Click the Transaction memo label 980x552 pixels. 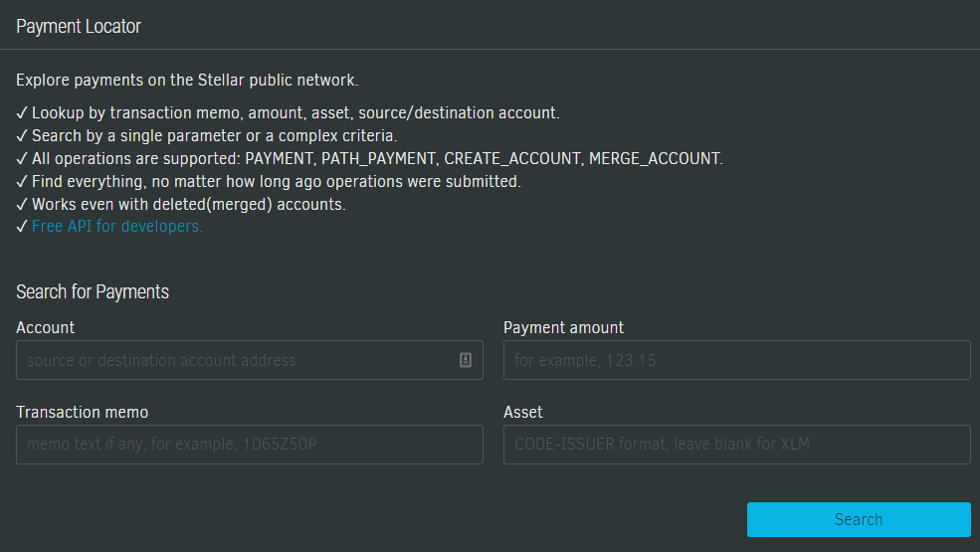(x=82, y=412)
